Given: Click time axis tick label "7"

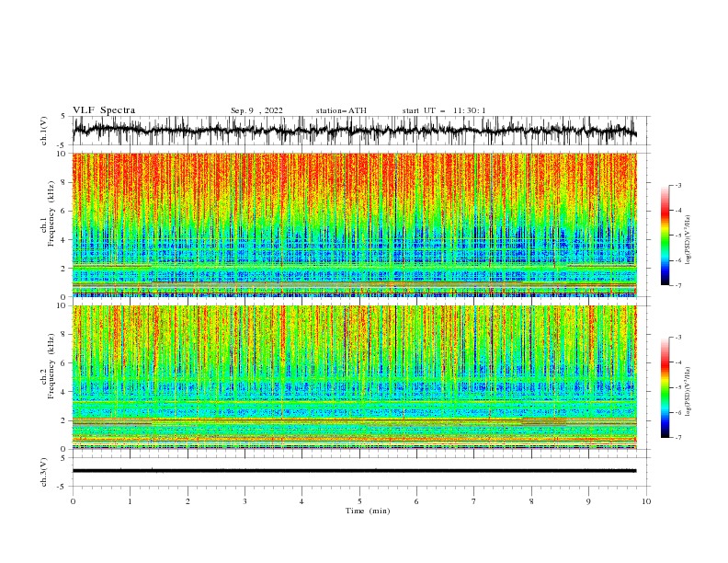Looking at the screenshot, I should pyautogui.click(x=474, y=501).
